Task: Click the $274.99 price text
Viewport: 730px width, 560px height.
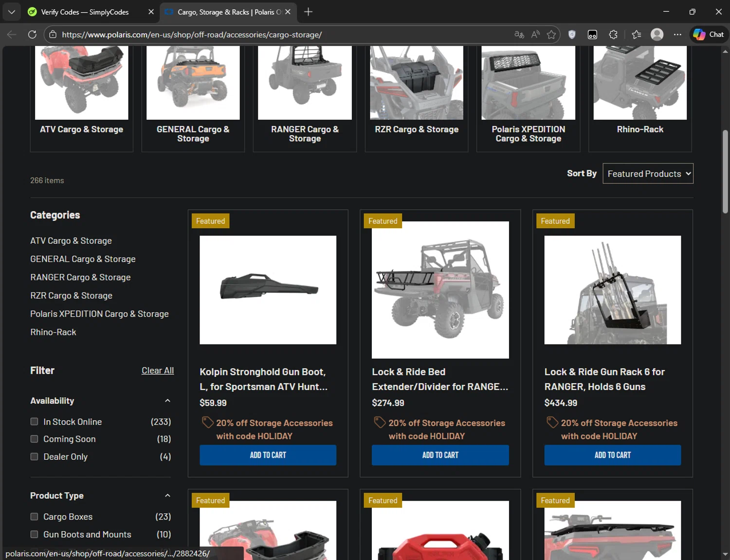Action: (388, 403)
